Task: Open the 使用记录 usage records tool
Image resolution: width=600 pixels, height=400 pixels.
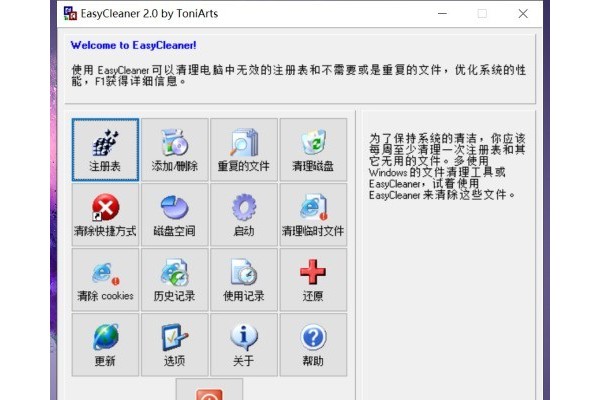Action: tap(244, 280)
